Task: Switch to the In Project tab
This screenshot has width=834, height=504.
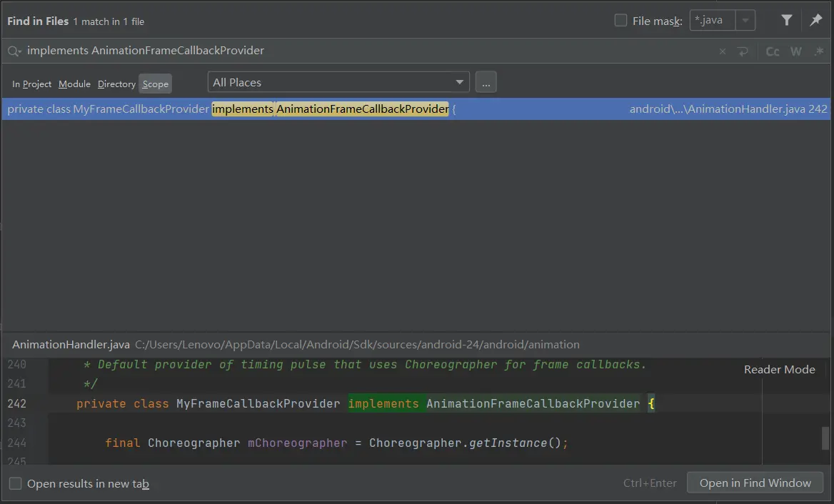Action: (31, 84)
